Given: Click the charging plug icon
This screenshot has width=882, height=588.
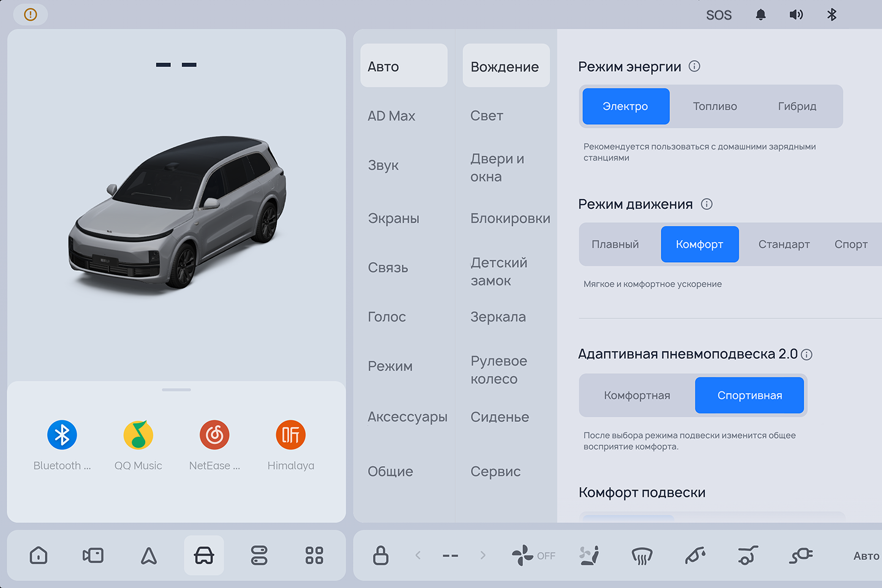Looking at the screenshot, I should point(801,556).
